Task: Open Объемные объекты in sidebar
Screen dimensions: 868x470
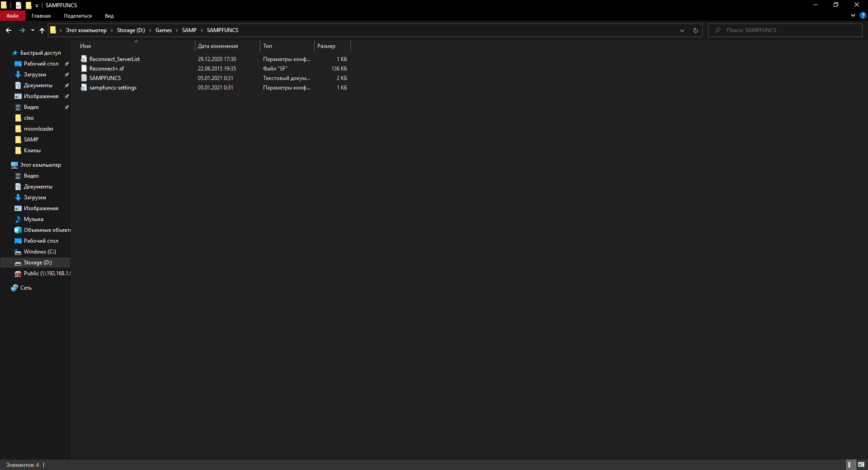Action: point(47,230)
